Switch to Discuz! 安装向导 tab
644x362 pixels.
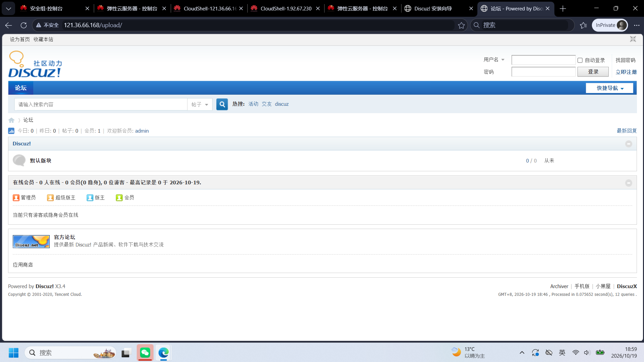point(439,8)
